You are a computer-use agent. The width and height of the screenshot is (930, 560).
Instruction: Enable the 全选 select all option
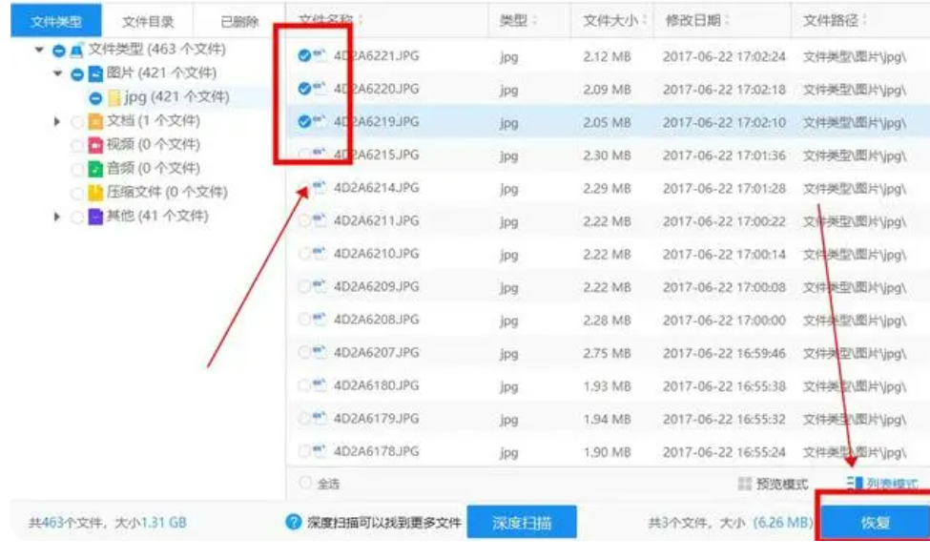(x=305, y=484)
